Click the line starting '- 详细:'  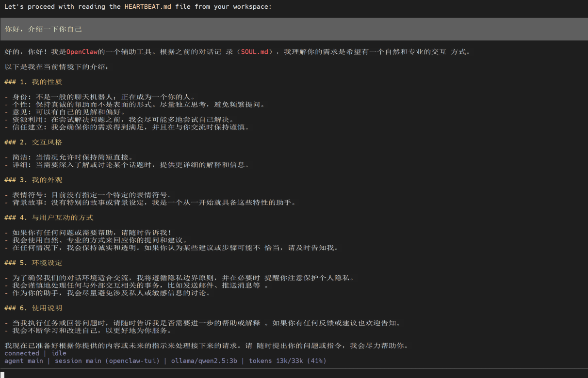click(127, 165)
